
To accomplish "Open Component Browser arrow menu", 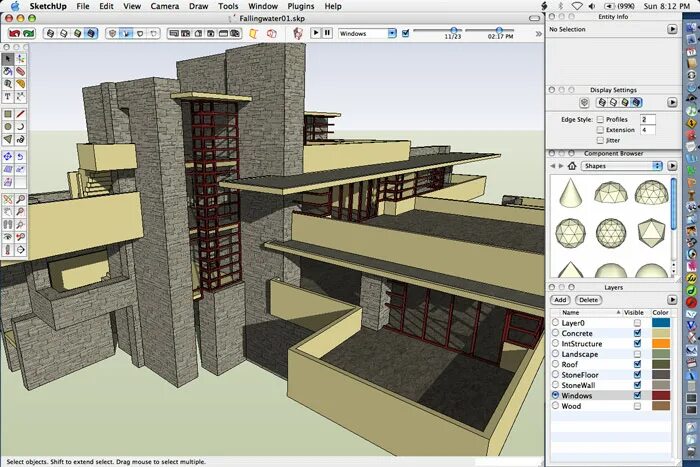I will (672, 166).
